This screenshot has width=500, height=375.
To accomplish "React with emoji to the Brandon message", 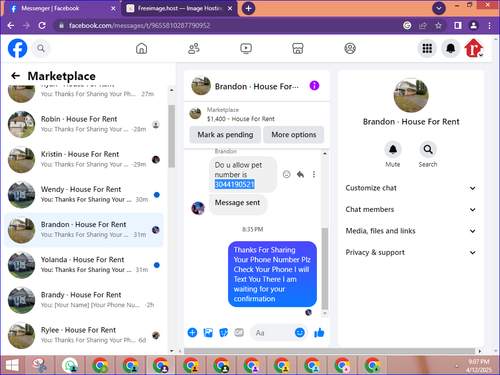I will (286, 174).
